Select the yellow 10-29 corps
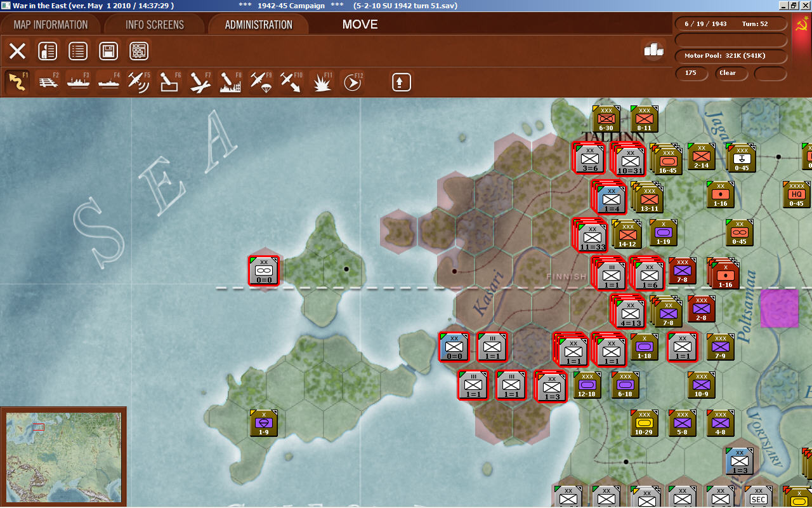Viewport: 812px width, 508px height. pos(644,424)
